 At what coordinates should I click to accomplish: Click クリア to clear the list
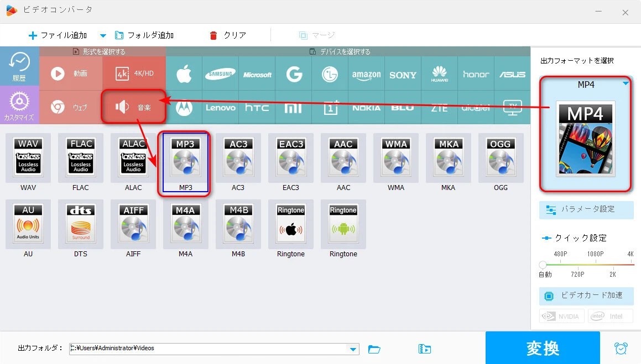pyautogui.click(x=228, y=35)
